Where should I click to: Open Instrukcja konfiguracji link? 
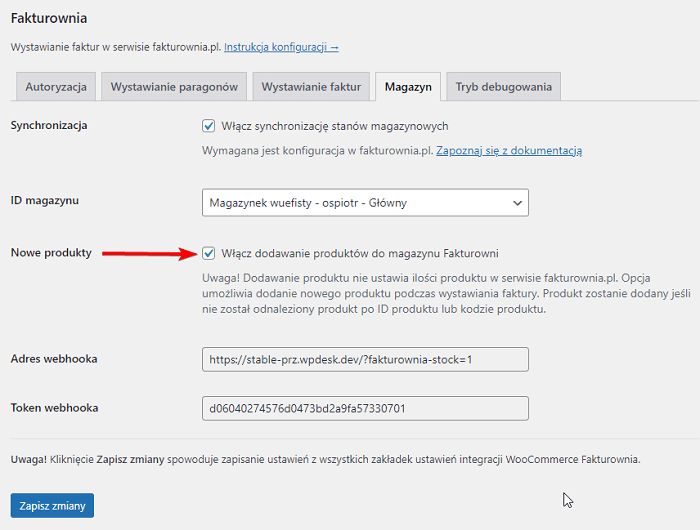coord(281,47)
